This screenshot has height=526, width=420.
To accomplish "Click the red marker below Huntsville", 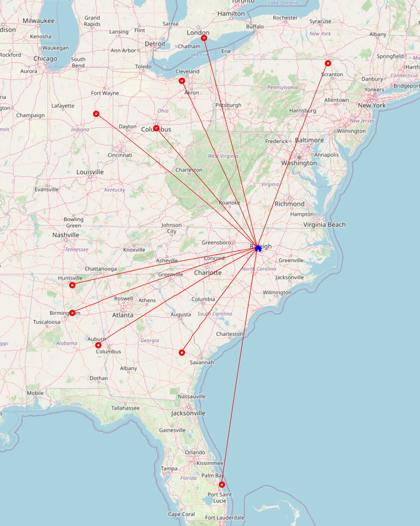I will tap(72, 285).
